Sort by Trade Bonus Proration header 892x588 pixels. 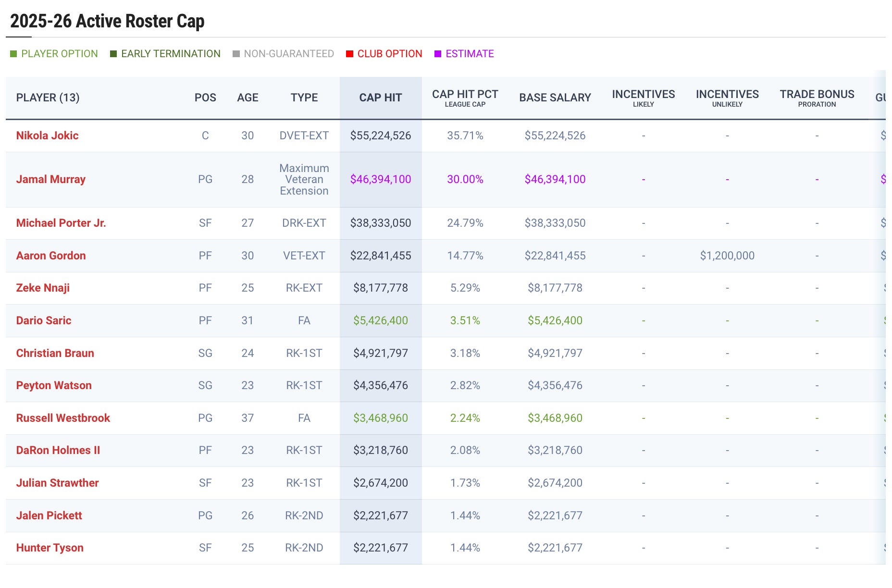click(817, 98)
